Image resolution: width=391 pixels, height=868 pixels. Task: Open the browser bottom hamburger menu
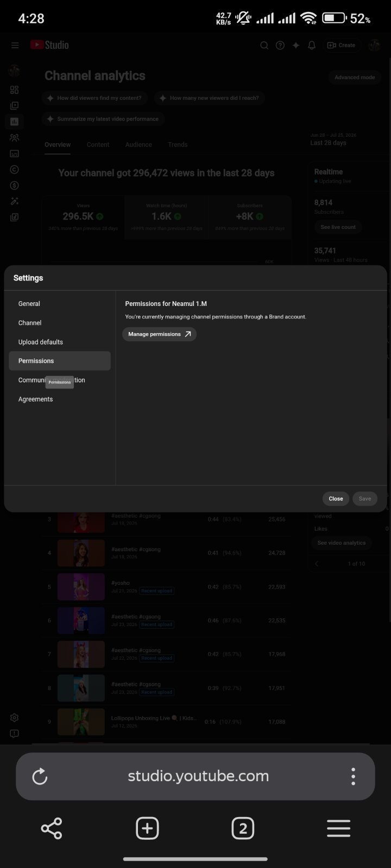click(x=338, y=828)
